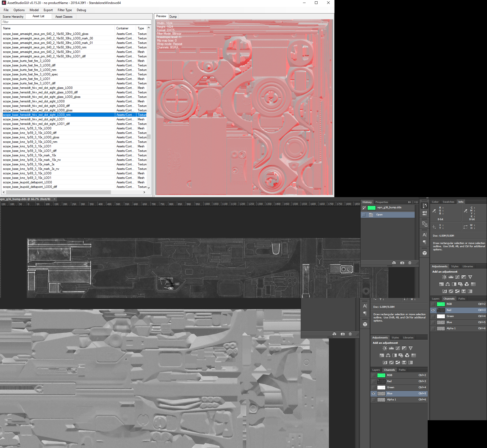Show RGB channel in upper Channels panel
487x448 pixels.
(x=433, y=304)
